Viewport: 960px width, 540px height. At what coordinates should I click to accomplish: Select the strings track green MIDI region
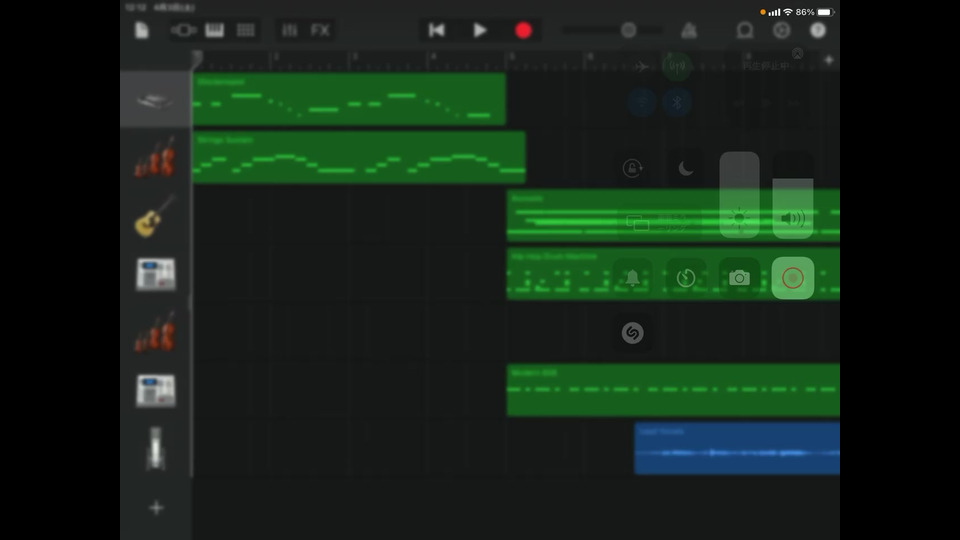359,157
